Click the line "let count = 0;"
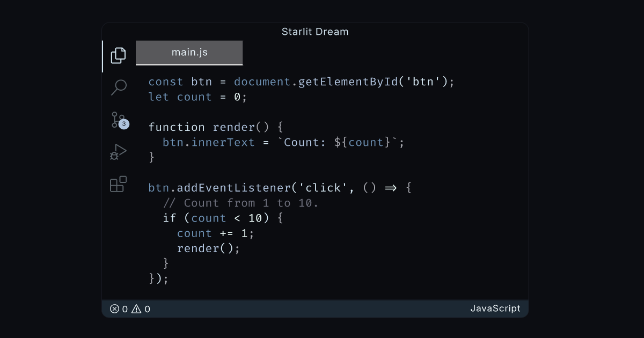The height and width of the screenshot is (338, 644). point(197,97)
